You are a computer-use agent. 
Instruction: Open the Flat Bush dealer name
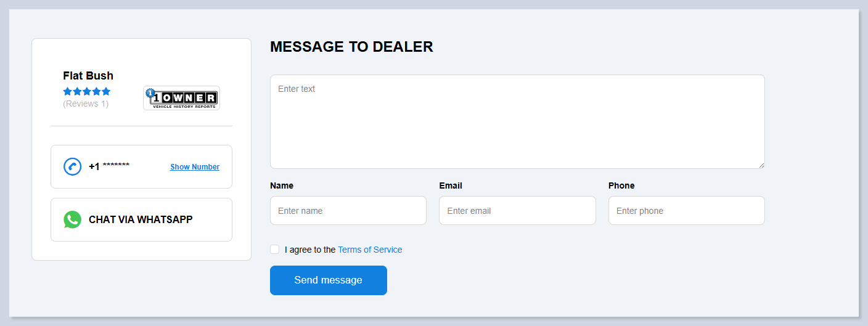[88, 76]
